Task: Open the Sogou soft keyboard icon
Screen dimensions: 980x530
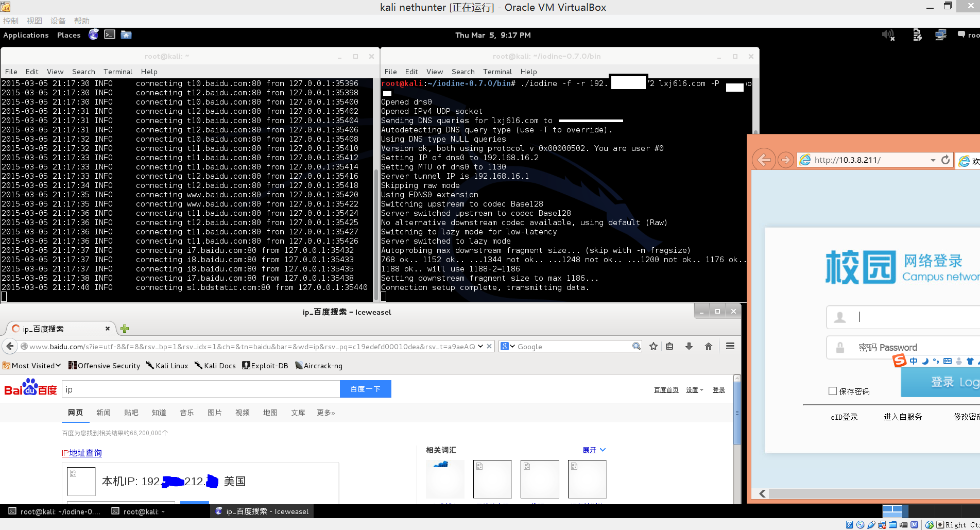Action: [x=947, y=361]
